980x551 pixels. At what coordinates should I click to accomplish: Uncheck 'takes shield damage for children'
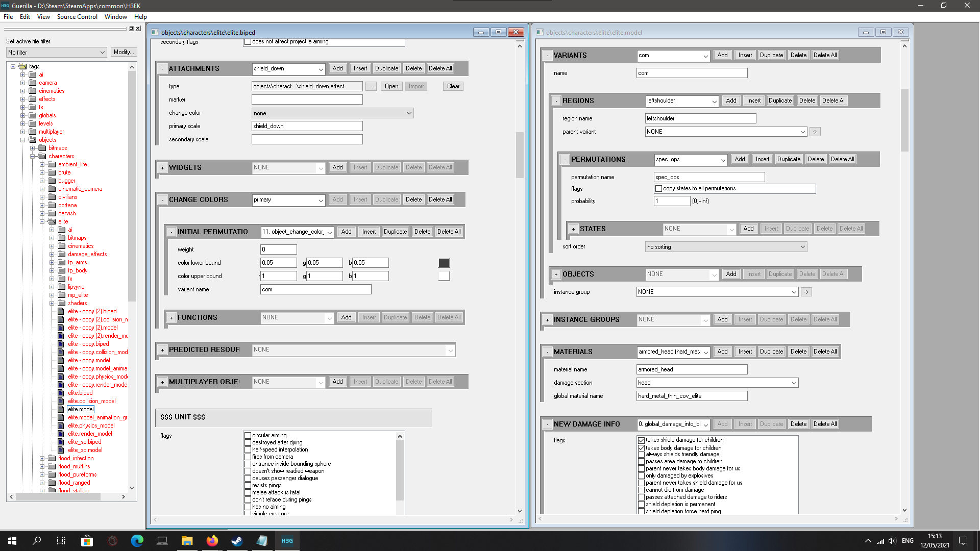coord(641,440)
